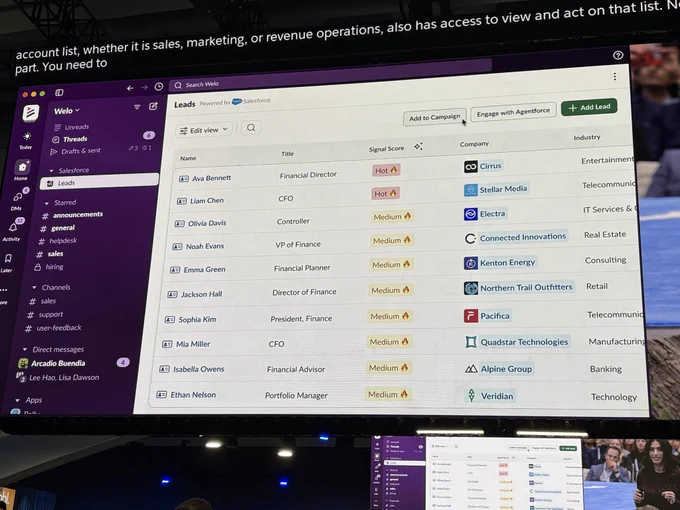Viewport: 680px width, 510px height.
Task: Click the Hot badge for Ava Bennett
Action: point(386,170)
